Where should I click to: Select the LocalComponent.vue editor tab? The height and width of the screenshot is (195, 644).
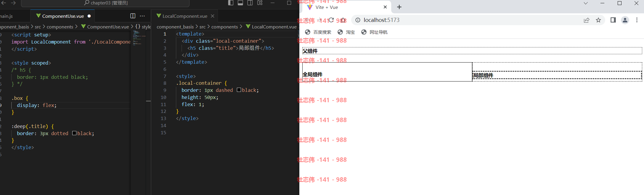[x=185, y=16]
